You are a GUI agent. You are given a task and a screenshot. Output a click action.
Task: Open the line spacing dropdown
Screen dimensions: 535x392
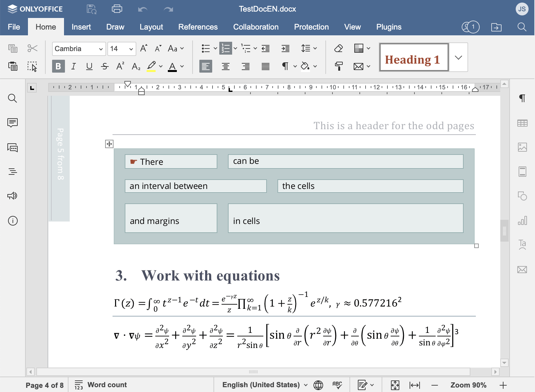click(x=309, y=49)
